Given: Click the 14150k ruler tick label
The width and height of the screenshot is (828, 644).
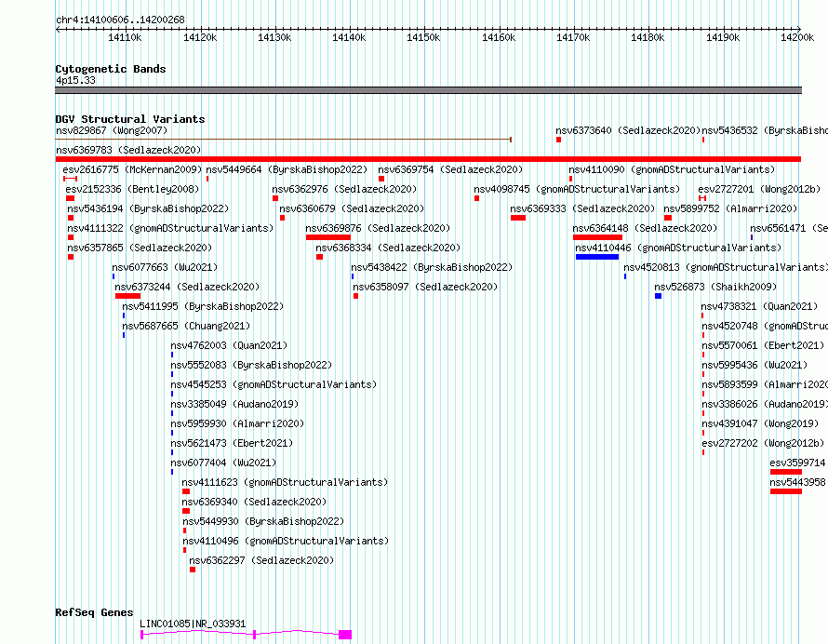Looking at the screenshot, I should click(423, 37).
